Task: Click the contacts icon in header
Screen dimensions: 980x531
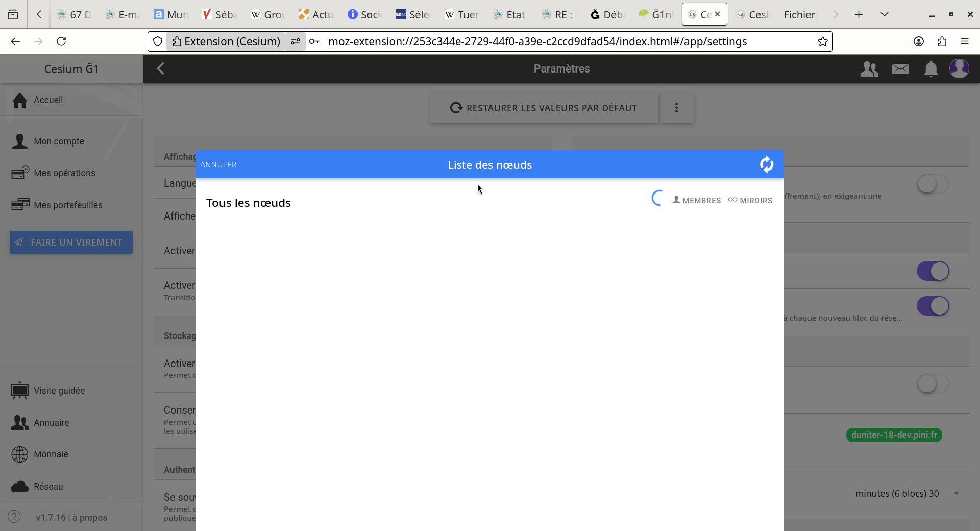Action: click(869, 68)
